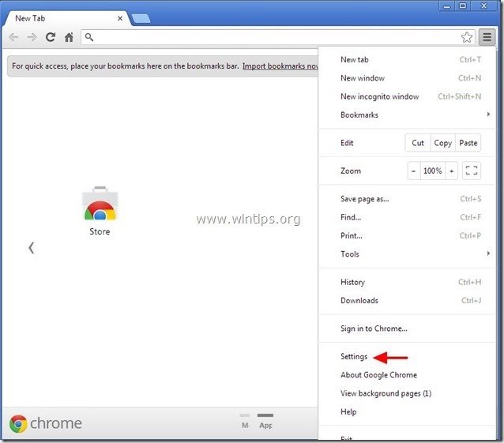504x443 pixels.
Task: Expand the Tools submenu
Action: pyautogui.click(x=407, y=253)
